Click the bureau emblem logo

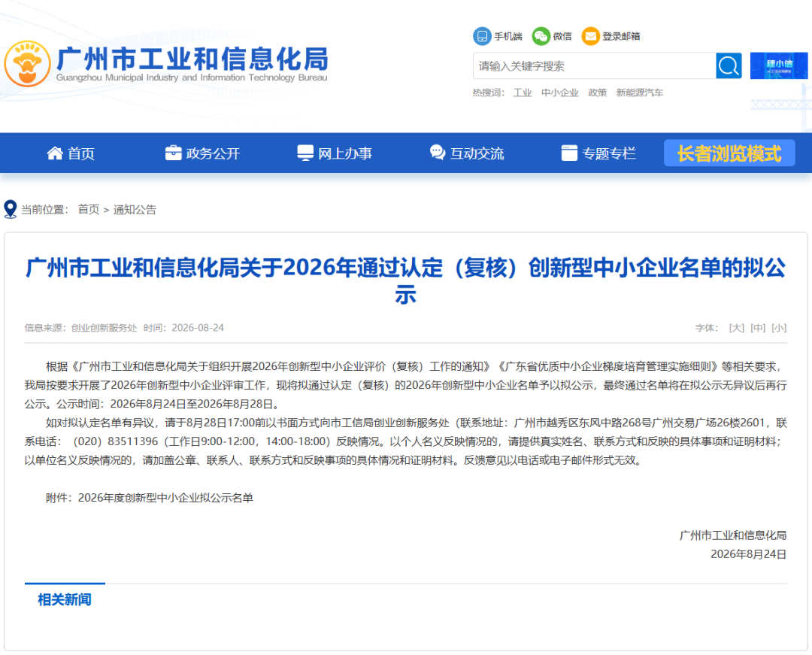28,64
